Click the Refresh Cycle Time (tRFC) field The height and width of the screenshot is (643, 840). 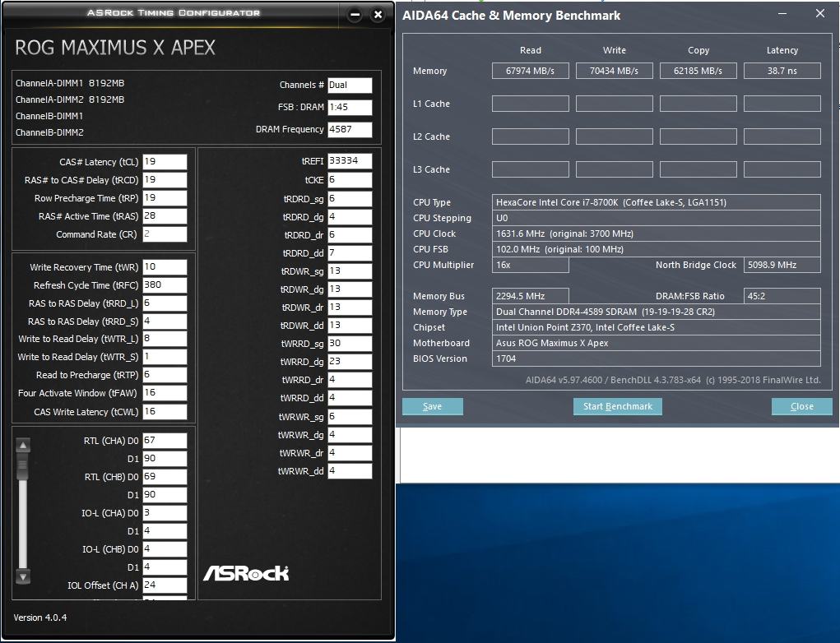pyautogui.click(x=165, y=285)
